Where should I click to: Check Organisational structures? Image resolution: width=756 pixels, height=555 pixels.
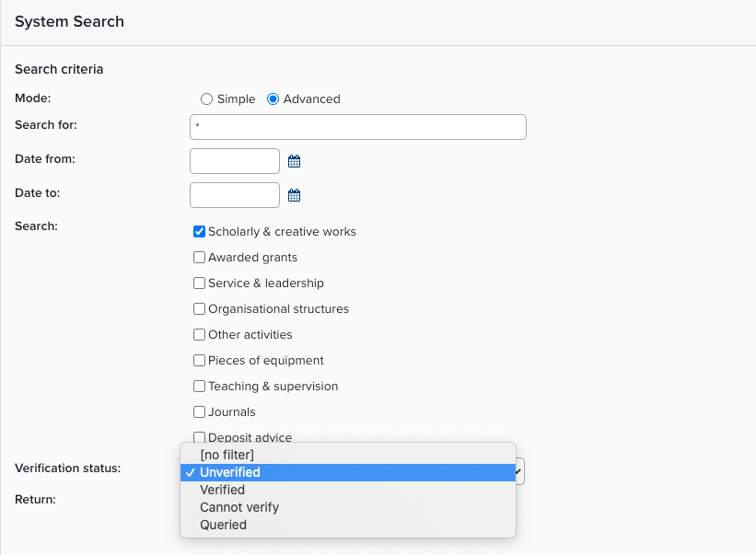click(x=199, y=309)
